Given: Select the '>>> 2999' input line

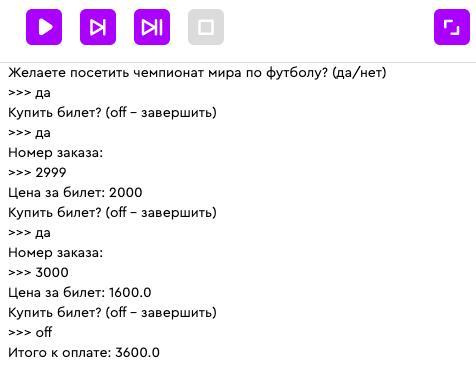Looking at the screenshot, I should 37,172.
